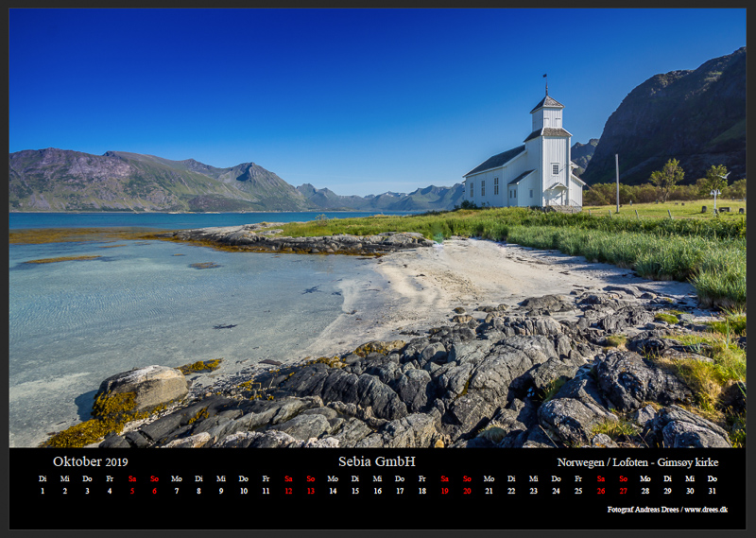Select red Saturday date 12
The image size is (756, 538).
coord(288,491)
